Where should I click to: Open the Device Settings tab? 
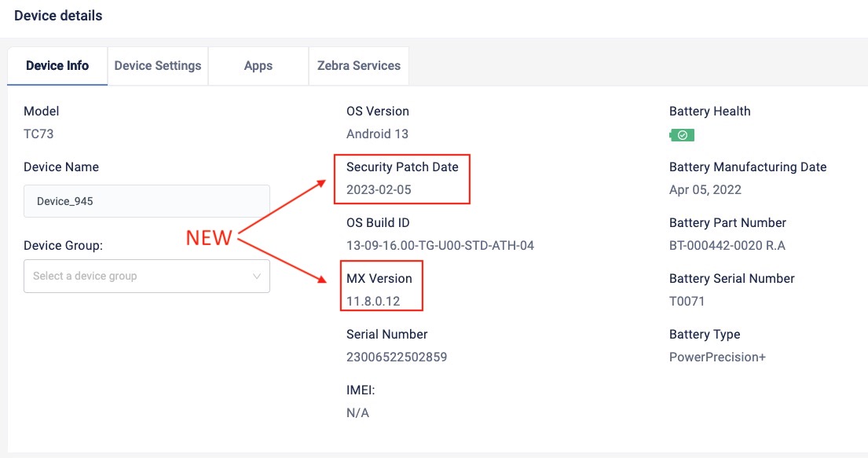point(158,66)
